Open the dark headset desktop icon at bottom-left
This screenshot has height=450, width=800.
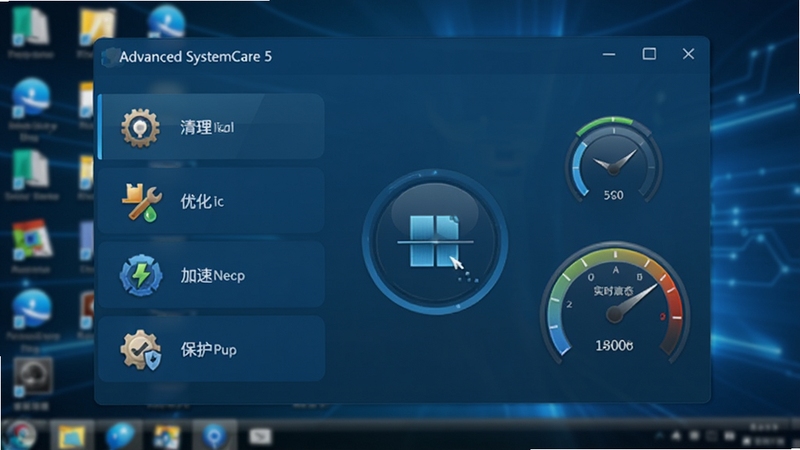[32, 378]
